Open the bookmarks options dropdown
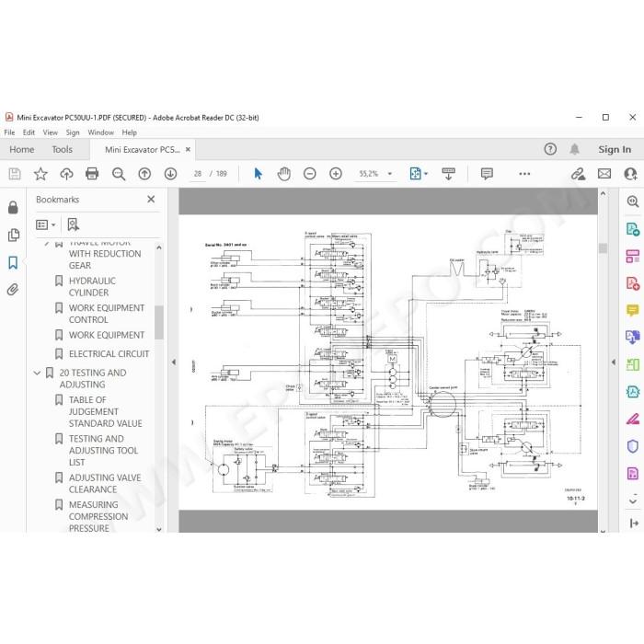The height and width of the screenshot is (644, 644). [46, 224]
